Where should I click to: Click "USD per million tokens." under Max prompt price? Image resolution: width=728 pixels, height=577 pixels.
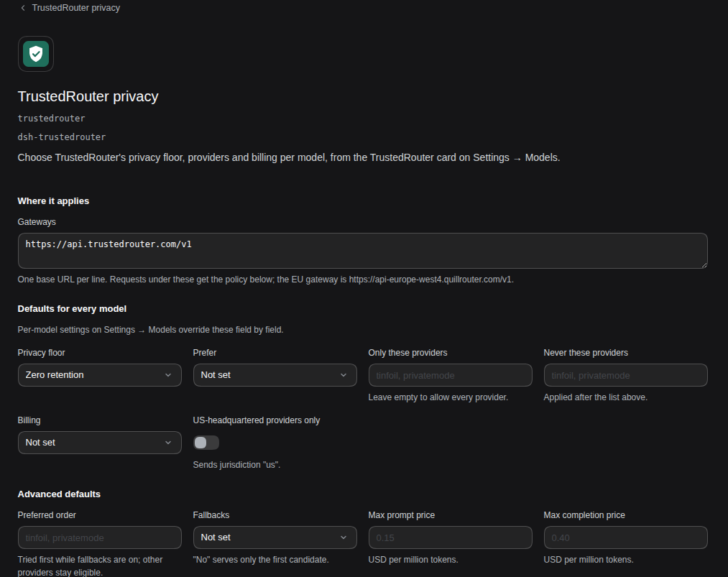(413, 560)
